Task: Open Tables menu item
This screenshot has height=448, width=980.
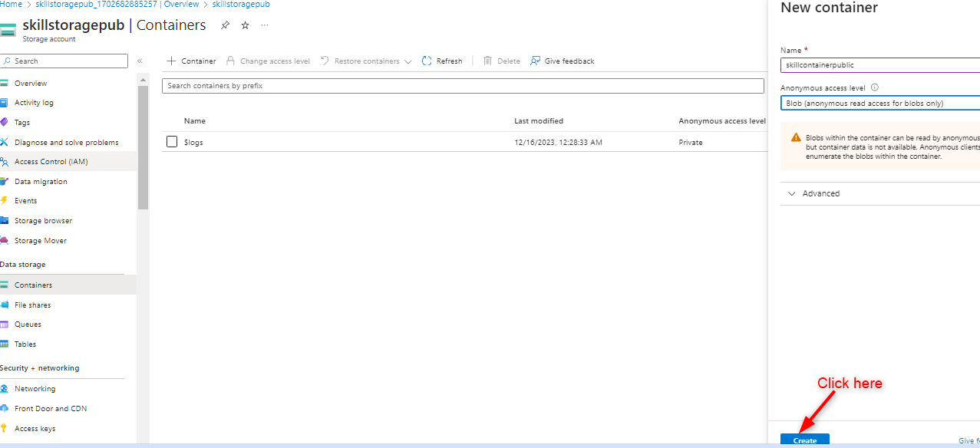Action: coord(25,344)
